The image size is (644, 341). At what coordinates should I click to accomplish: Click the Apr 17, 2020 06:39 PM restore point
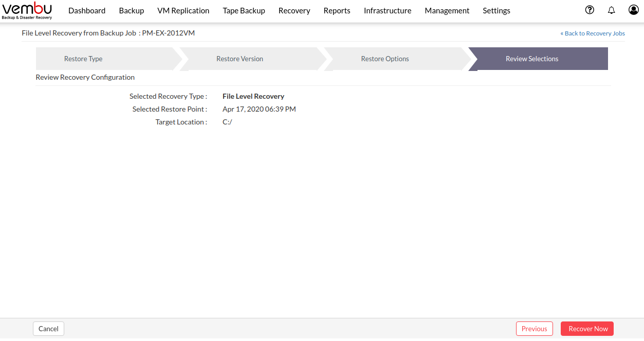tap(259, 109)
